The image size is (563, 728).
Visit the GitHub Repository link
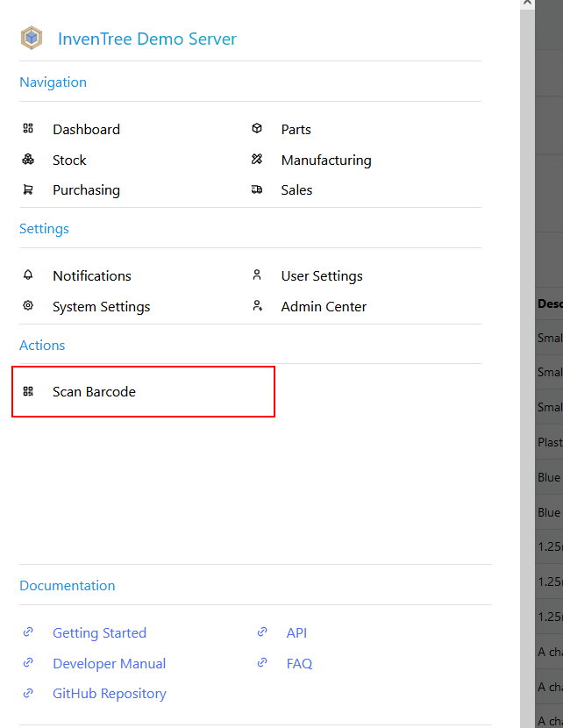[x=109, y=693]
